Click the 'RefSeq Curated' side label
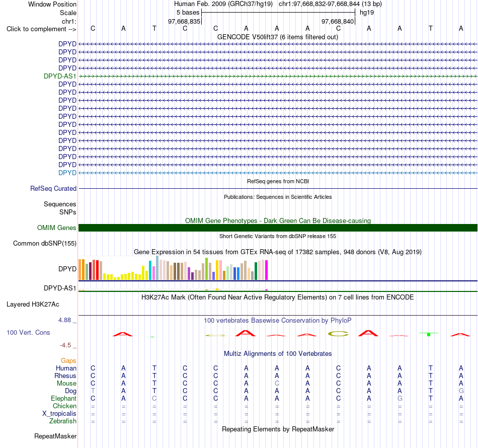The width and height of the screenshot is (478, 448). click(53, 188)
